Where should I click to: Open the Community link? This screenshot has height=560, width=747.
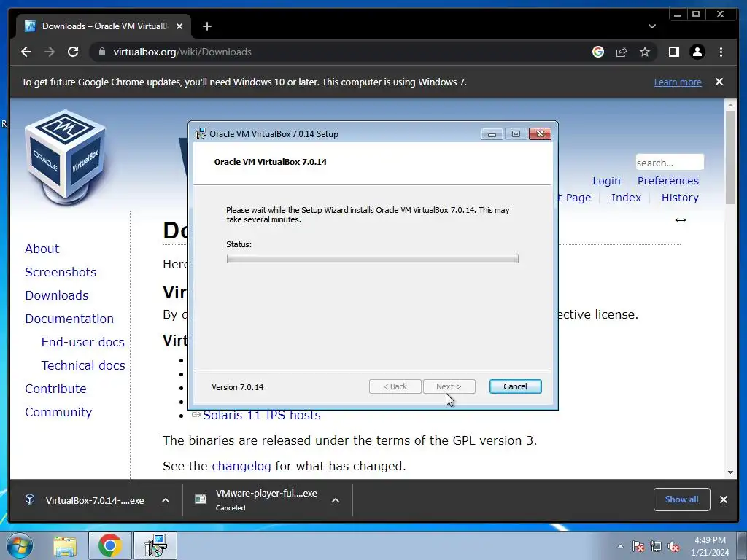pos(58,412)
